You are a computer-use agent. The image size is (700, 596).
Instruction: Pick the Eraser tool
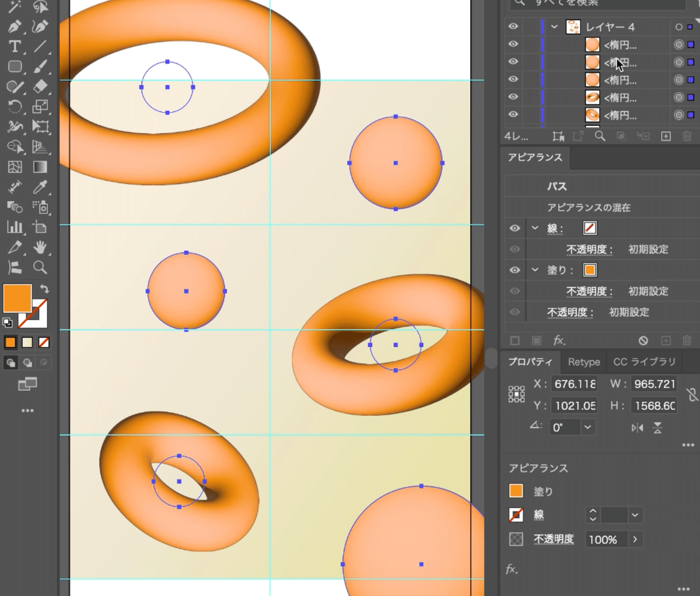click(x=40, y=86)
